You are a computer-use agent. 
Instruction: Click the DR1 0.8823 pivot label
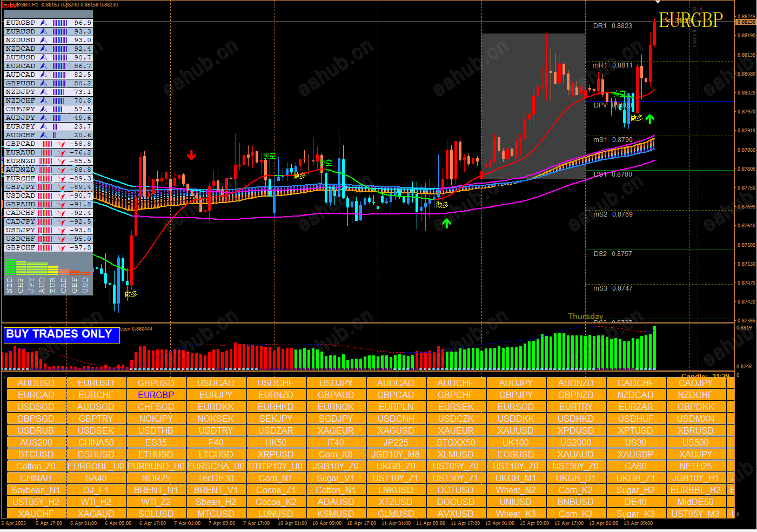[x=612, y=25]
